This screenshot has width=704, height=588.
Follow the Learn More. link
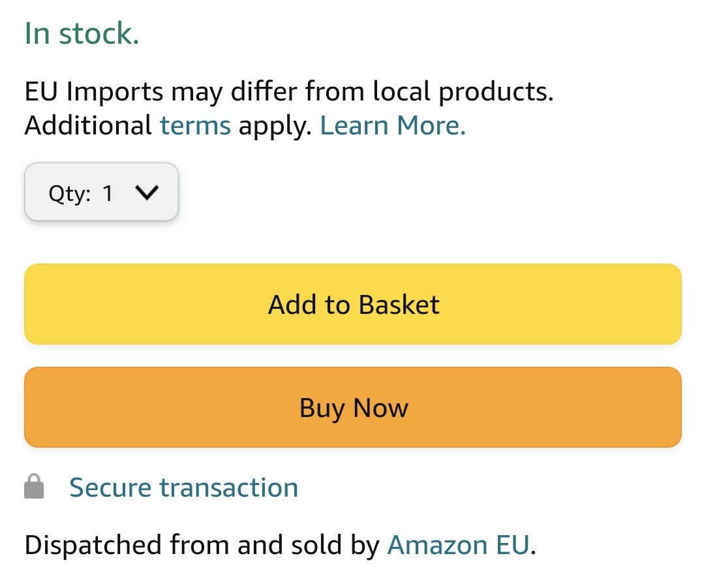click(393, 125)
